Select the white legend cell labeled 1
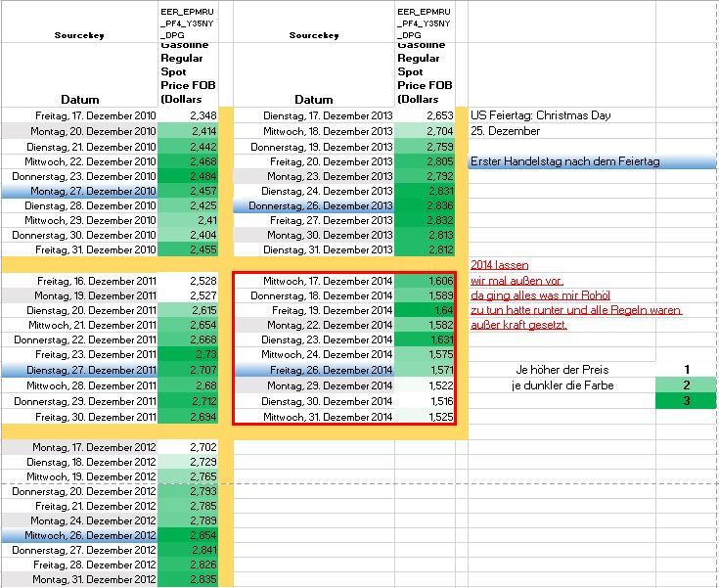The image size is (719, 588). [687, 370]
